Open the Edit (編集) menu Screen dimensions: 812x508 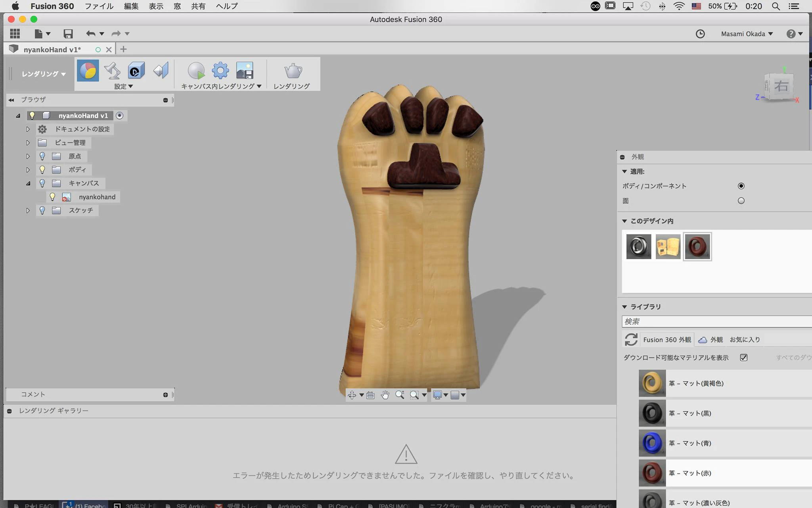[x=131, y=6]
